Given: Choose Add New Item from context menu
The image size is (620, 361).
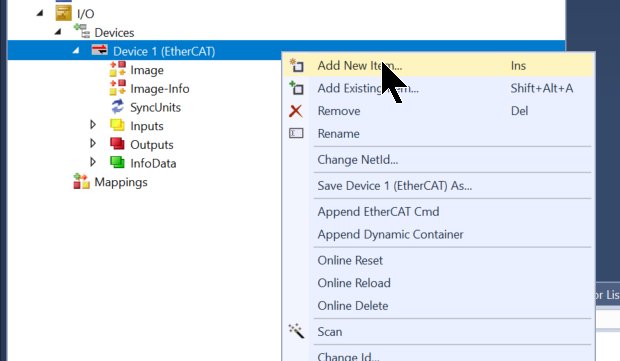Looking at the screenshot, I should (x=439, y=66).
